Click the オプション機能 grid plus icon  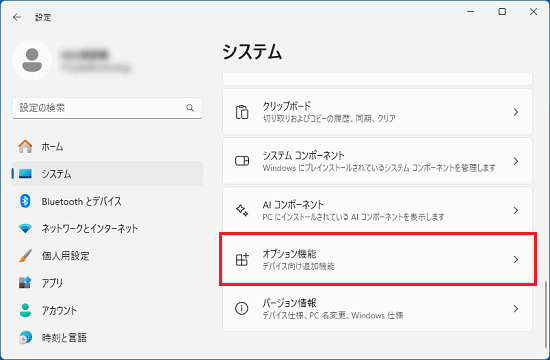click(242, 260)
